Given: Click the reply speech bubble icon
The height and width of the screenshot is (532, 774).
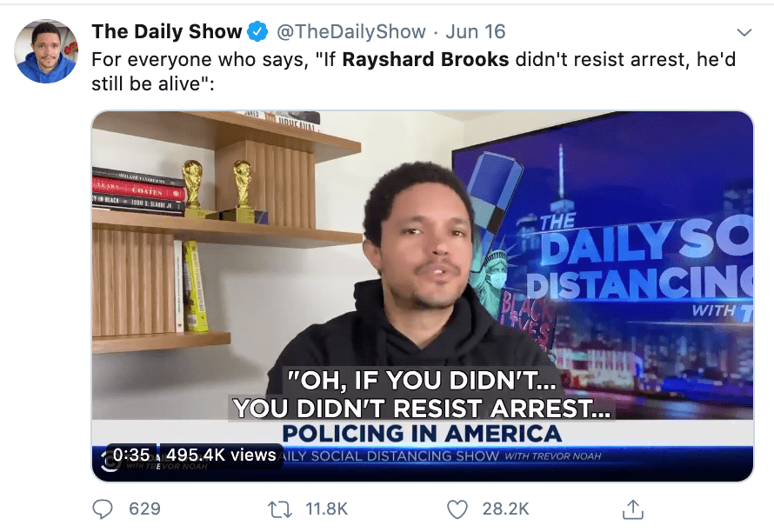Looking at the screenshot, I should click(x=103, y=509).
